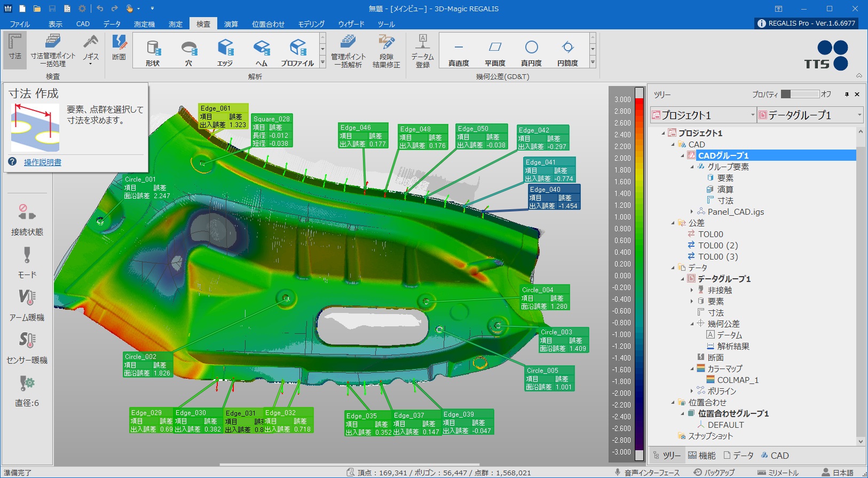Select the Circle_004 annotation label
This screenshot has height=478, width=868.
tap(545, 298)
